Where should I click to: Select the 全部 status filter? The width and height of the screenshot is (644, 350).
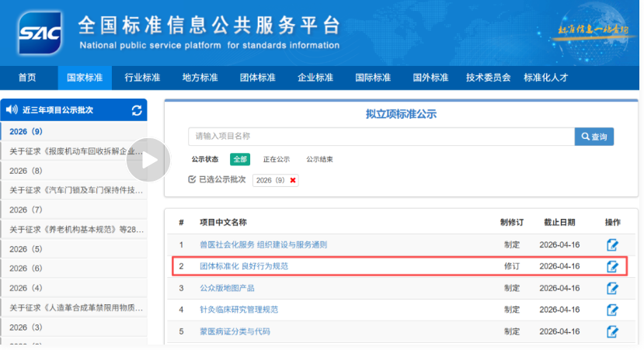(x=239, y=159)
